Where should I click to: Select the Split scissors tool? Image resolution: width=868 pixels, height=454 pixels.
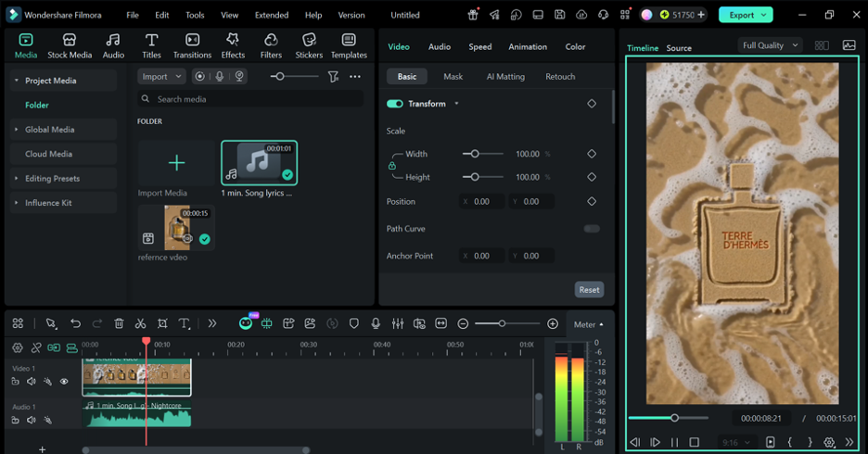(141, 323)
